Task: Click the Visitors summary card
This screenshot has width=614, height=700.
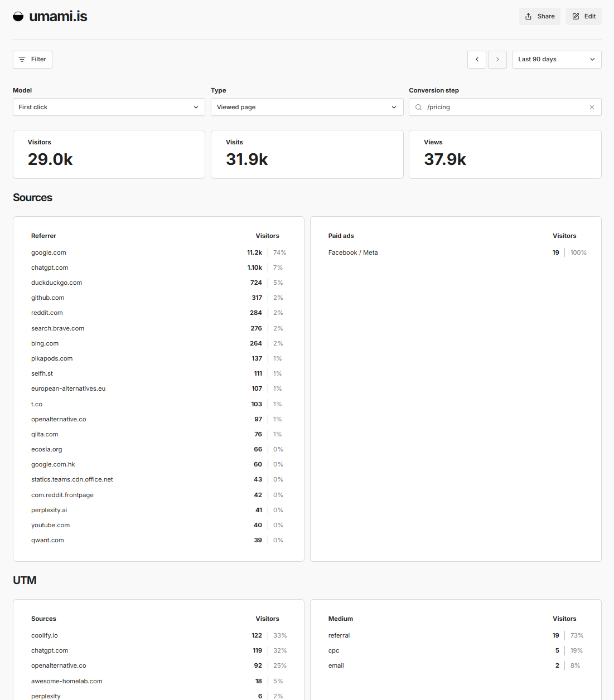Action: pyautogui.click(x=109, y=154)
